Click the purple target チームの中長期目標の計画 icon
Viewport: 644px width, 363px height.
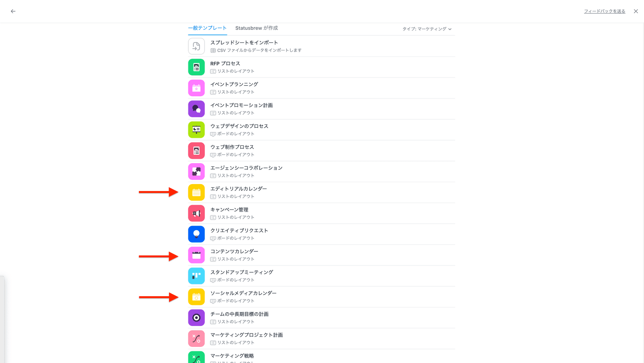(x=196, y=318)
